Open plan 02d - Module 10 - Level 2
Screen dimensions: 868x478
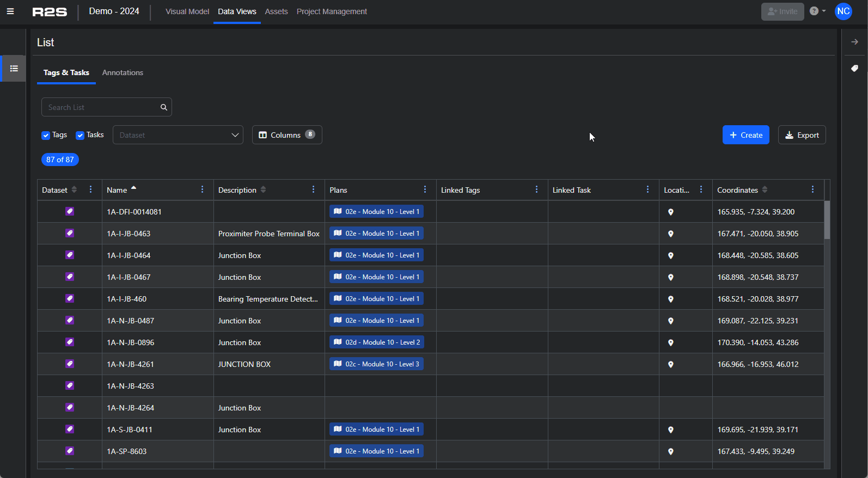(377, 342)
